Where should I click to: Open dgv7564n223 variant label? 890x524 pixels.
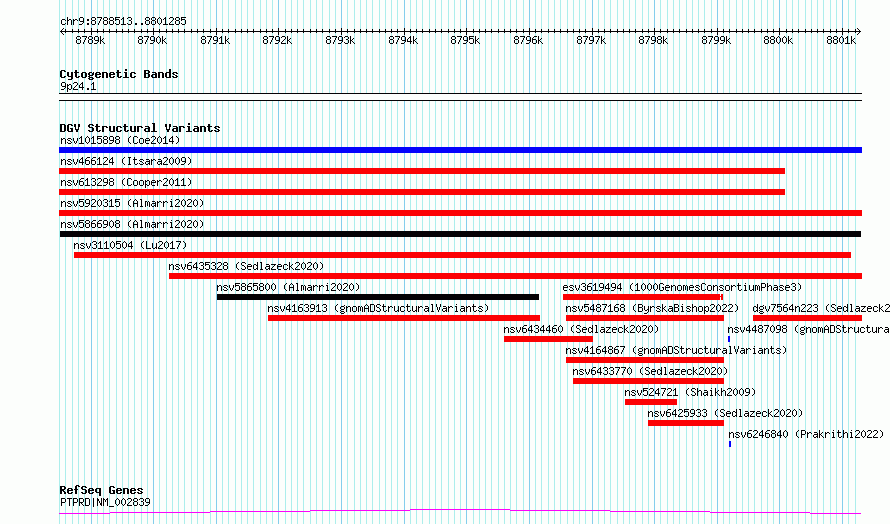pos(821,308)
